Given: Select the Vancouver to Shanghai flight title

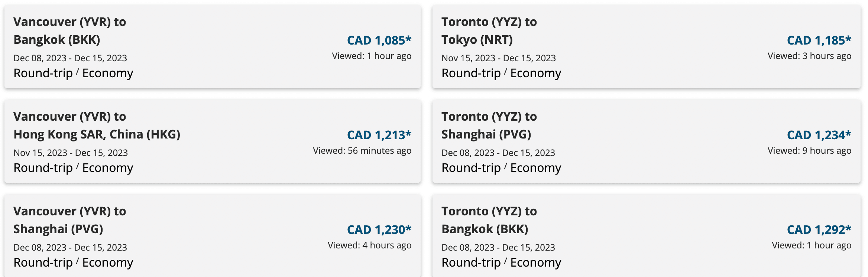Looking at the screenshot, I should point(69,220).
